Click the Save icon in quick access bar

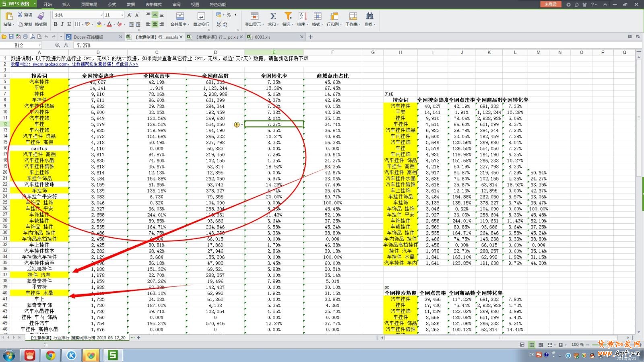[11, 37]
